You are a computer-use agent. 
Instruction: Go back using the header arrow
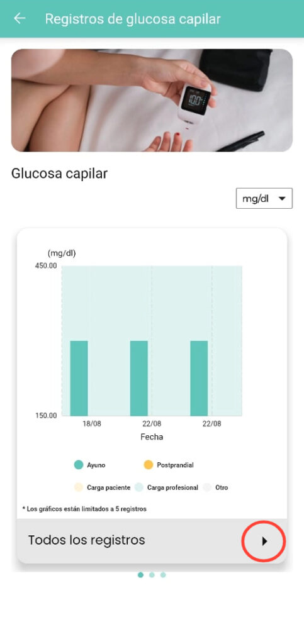pos(20,18)
